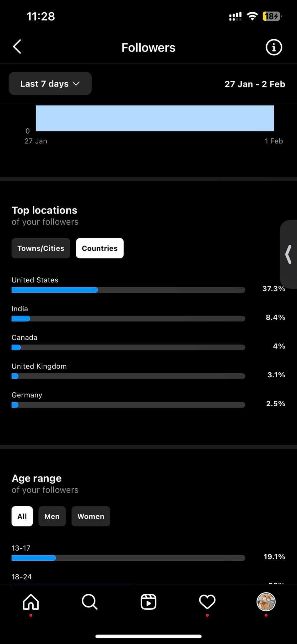297x644 pixels.
Task: Open the Home feed icon
Action: [x=31, y=602]
